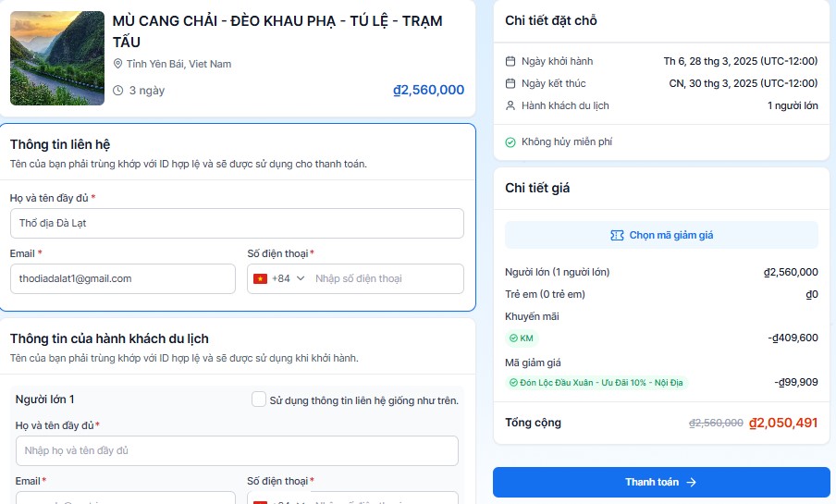The image size is (836, 504).
Task: Check 'Sử dụng thông tin liên hệ giống như trên'
Action: coord(259,400)
